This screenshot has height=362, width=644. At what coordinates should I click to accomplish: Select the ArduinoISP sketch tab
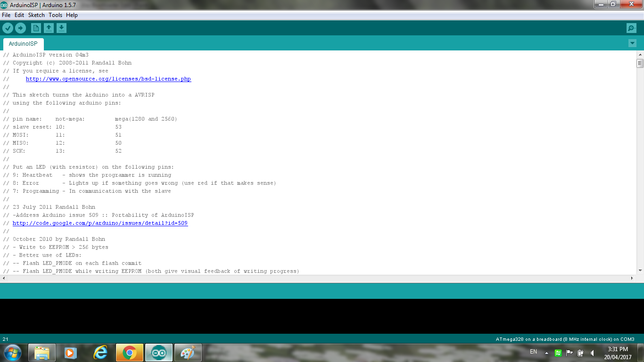click(x=23, y=44)
